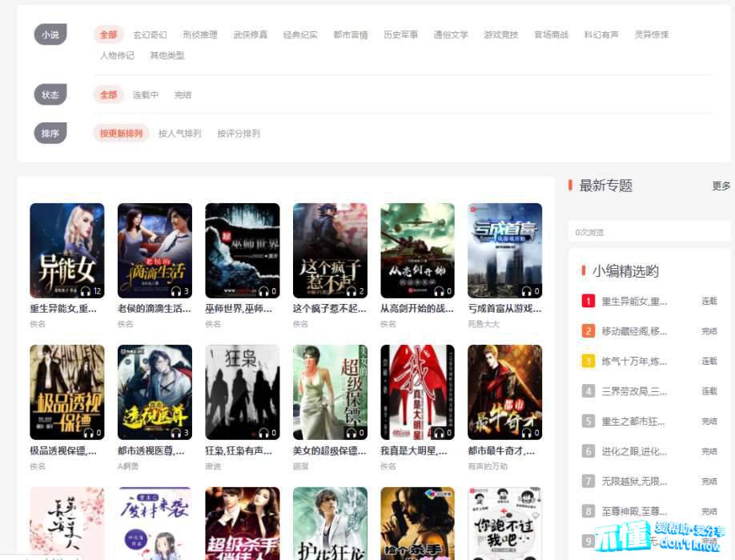Viewport: 735px width, 560px height.
Task: Open ranked item 4 三界劳改局
Action: [x=634, y=391]
